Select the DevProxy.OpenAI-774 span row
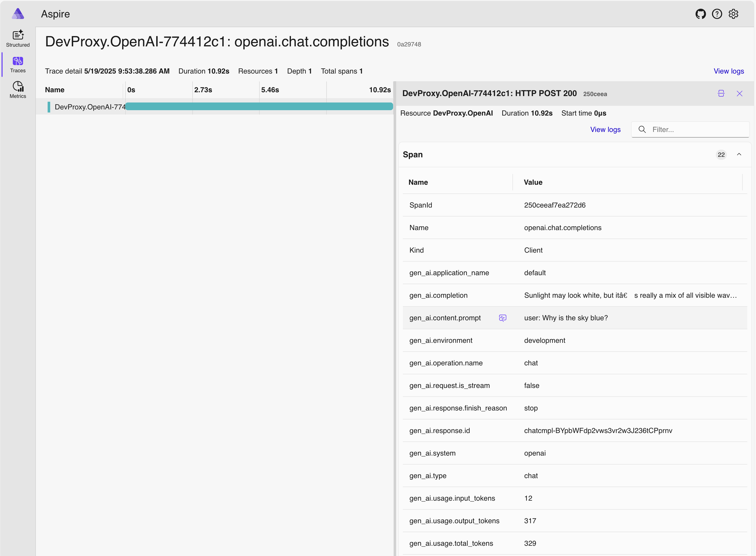This screenshot has width=756, height=556. coord(89,107)
